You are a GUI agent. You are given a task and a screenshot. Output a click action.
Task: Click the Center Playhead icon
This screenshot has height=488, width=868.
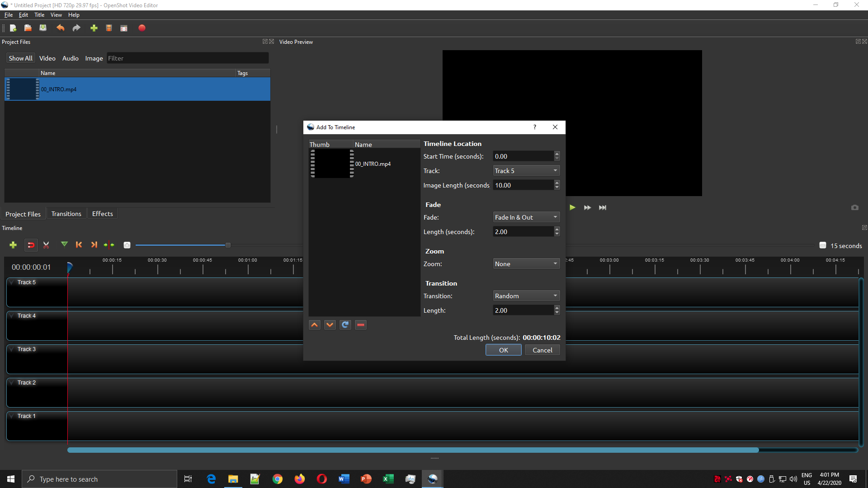pyautogui.click(x=109, y=244)
